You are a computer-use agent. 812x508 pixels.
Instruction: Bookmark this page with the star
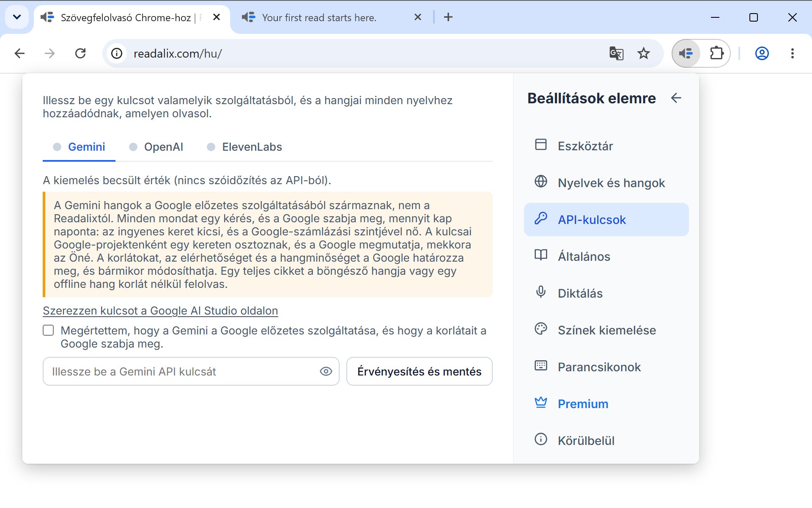point(644,53)
